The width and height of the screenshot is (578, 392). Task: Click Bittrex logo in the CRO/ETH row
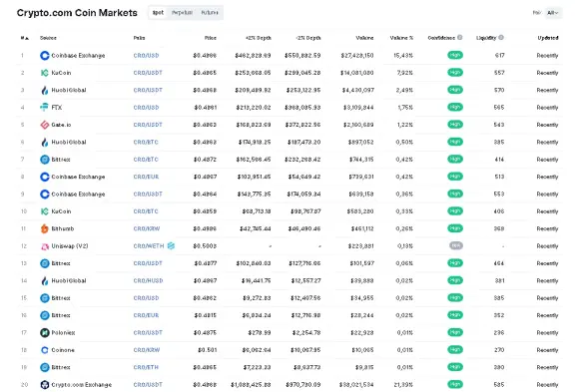click(45, 367)
